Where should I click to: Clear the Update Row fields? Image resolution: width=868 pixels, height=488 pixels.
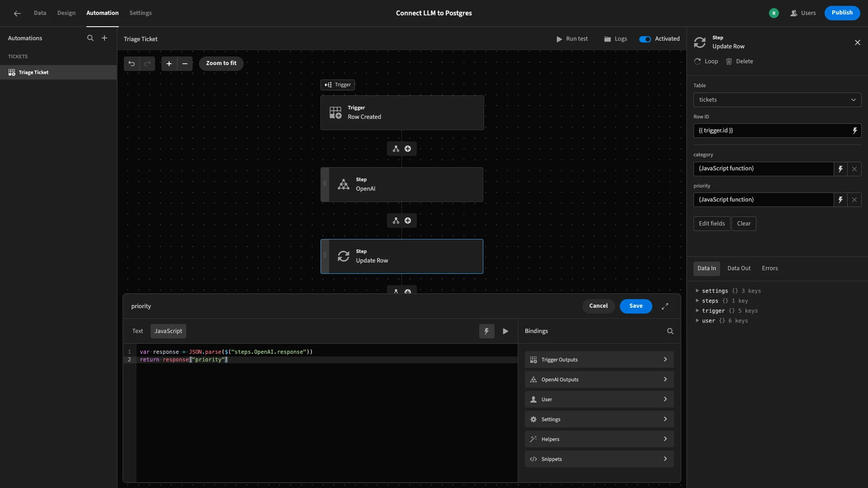pos(744,224)
